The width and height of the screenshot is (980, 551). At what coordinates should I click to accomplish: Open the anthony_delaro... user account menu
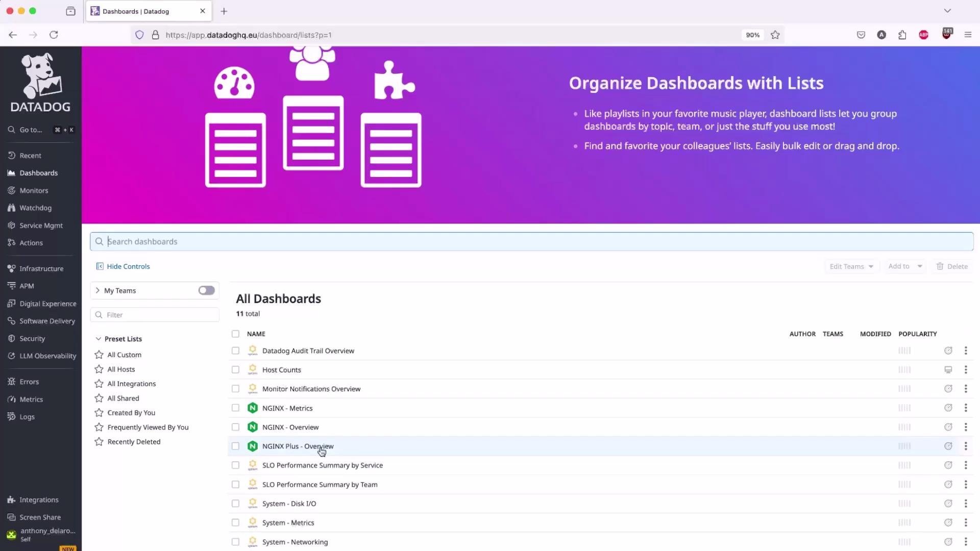(x=41, y=534)
